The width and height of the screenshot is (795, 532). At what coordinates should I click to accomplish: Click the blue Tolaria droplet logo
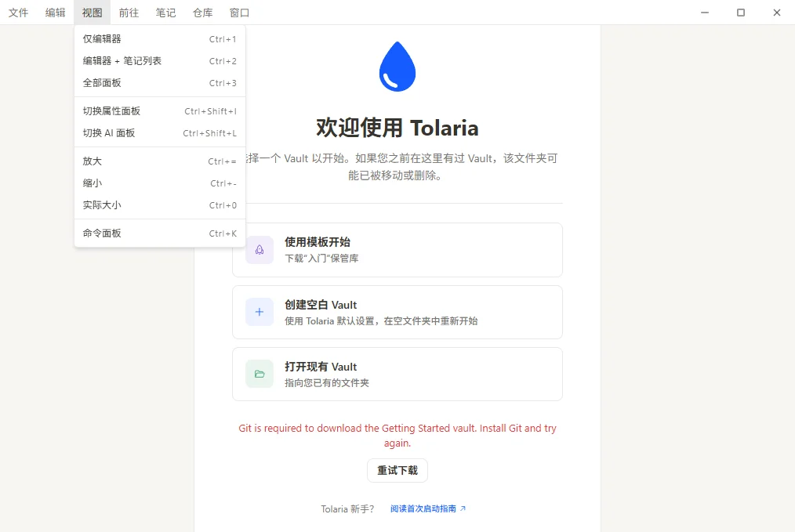[x=397, y=67]
